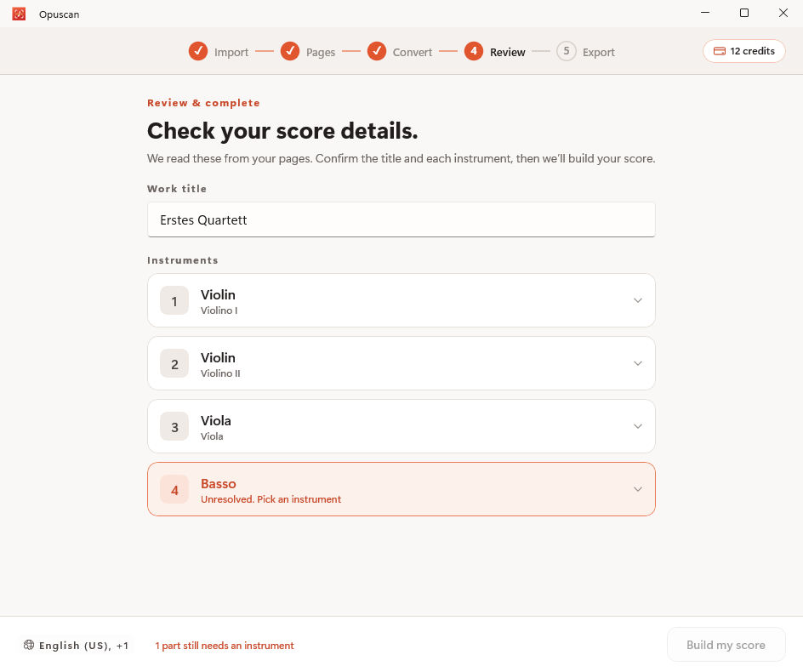Click the Convert step checkmark icon

tap(377, 51)
